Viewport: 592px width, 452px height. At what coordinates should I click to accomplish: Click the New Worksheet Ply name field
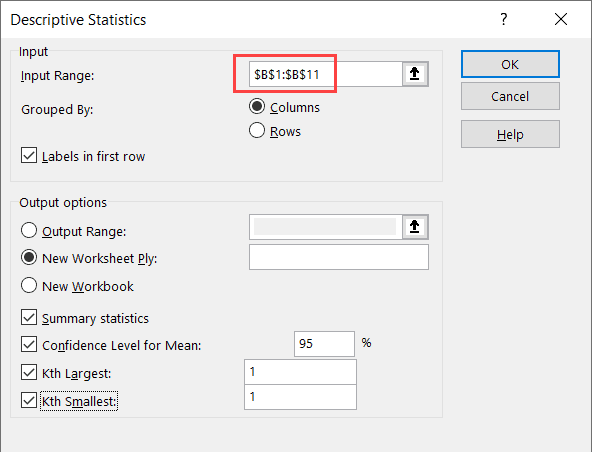[x=339, y=257]
